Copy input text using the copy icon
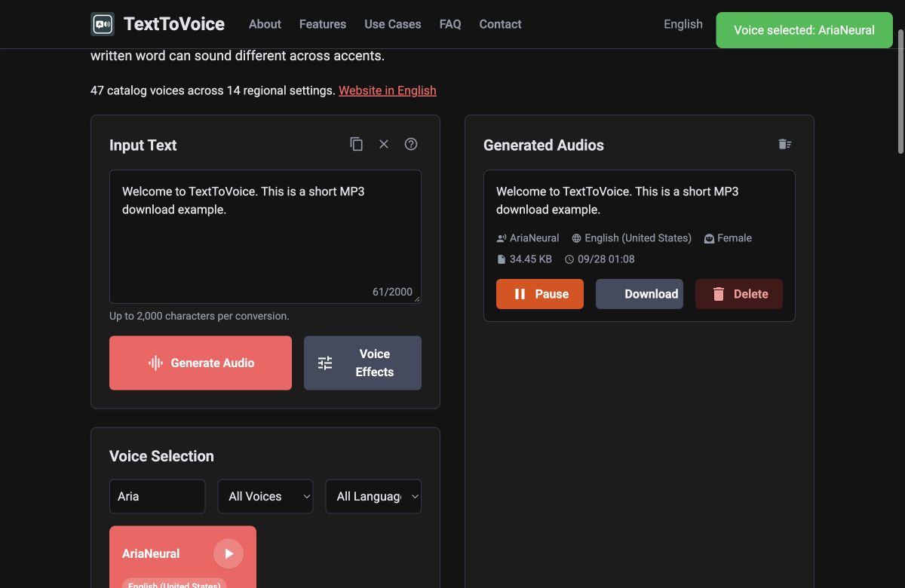905x588 pixels. [x=357, y=144]
